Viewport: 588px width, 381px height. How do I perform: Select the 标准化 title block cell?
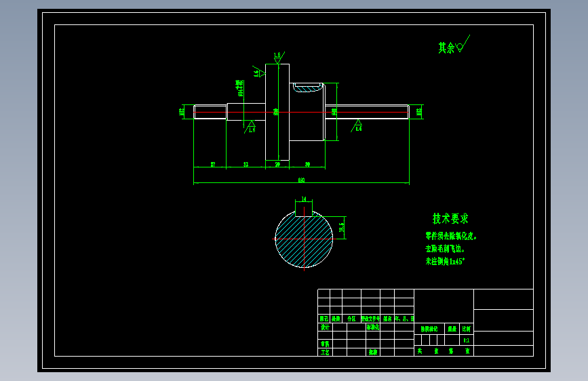[373, 327]
